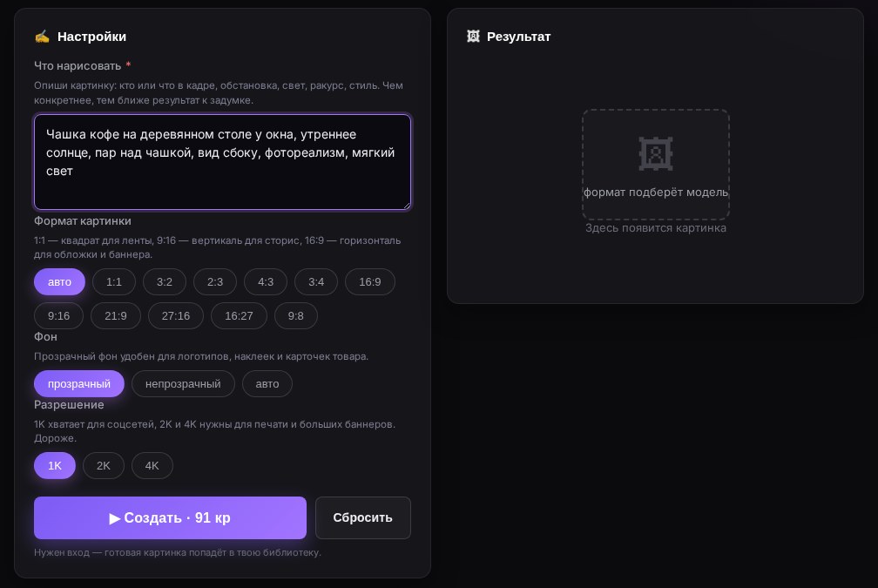Select the 3:2 aspect ratio chip

pyautogui.click(x=165, y=281)
